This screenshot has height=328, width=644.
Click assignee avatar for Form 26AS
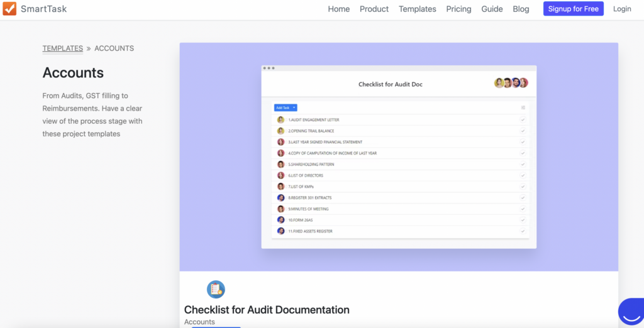pos(281,220)
